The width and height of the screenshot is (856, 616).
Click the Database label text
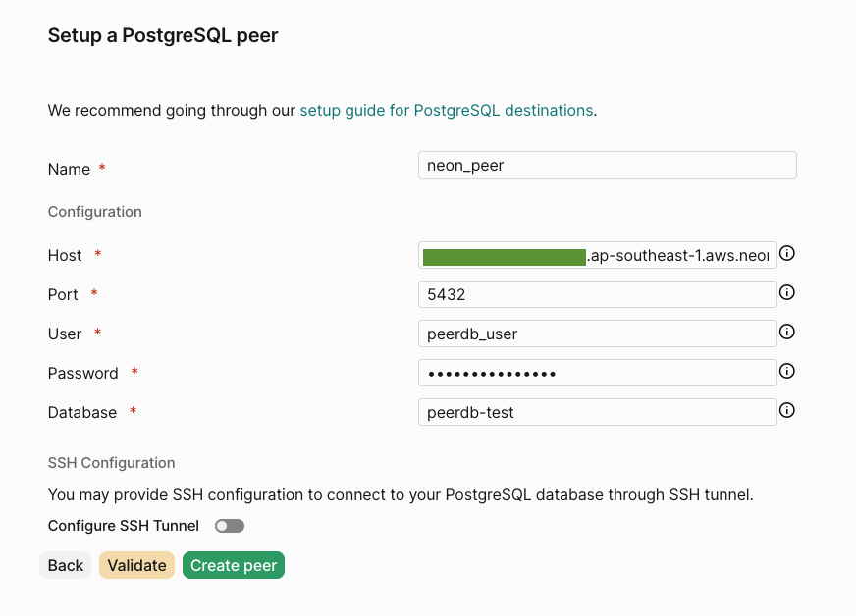81,413
